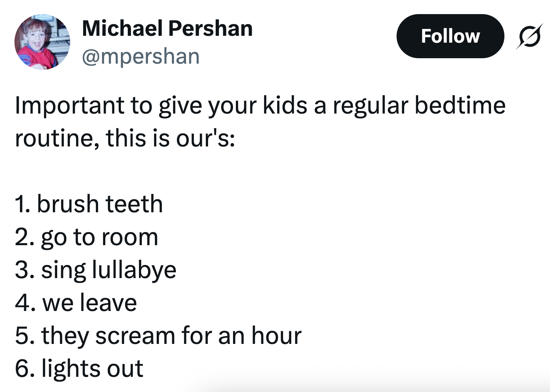
Task: Open Michael Pershan's profile picture
Action: [x=42, y=42]
